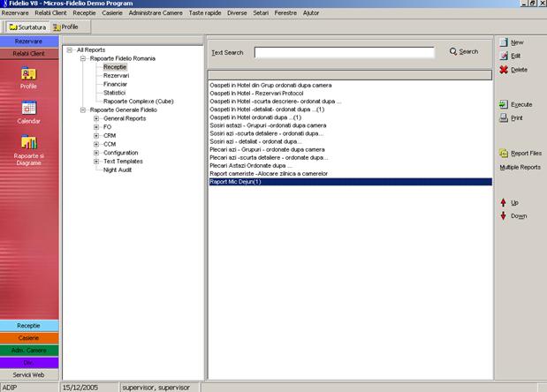Collapse the All Reports tree node
Image resolution: width=547 pixels, height=392 pixels.
pos(70,50)
